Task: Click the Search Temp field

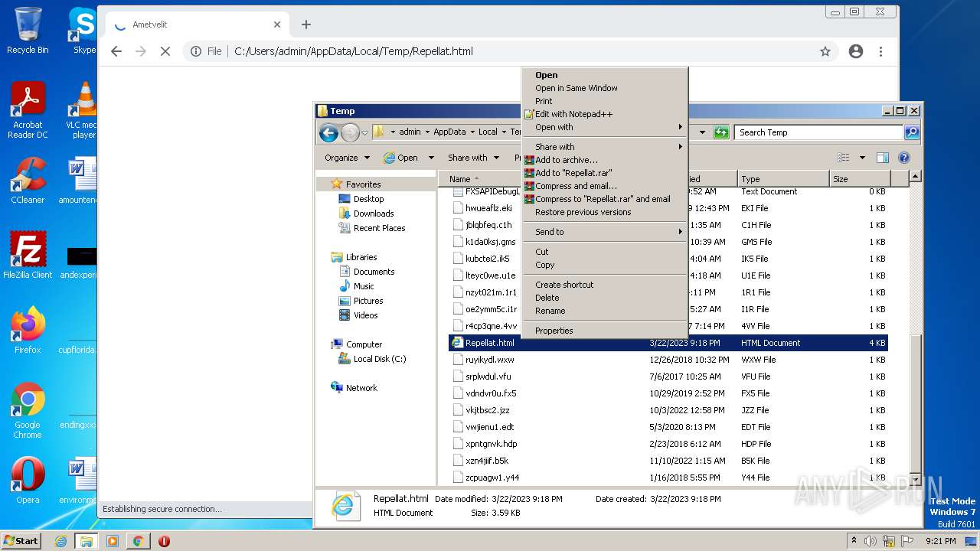Action: click(x=819, y=132)
